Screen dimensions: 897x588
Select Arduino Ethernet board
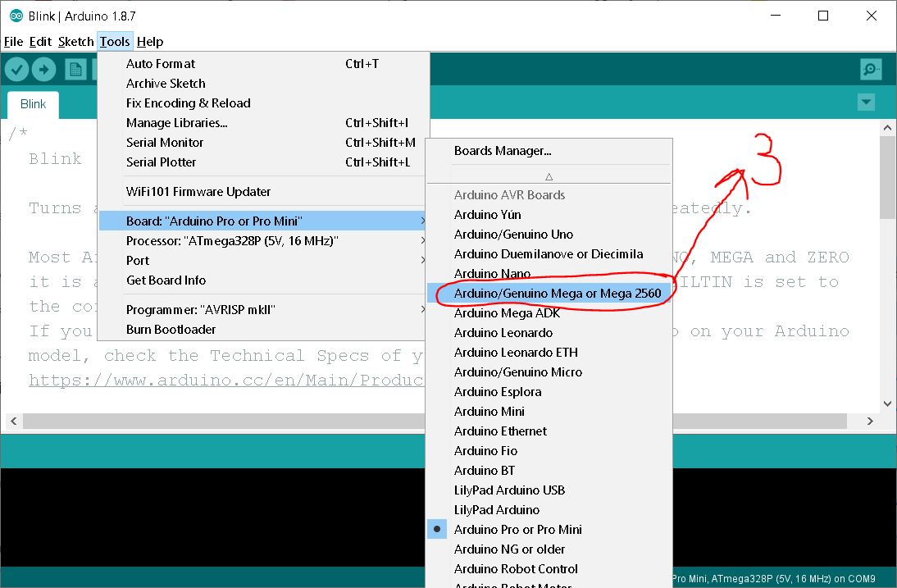pos(549,431)
